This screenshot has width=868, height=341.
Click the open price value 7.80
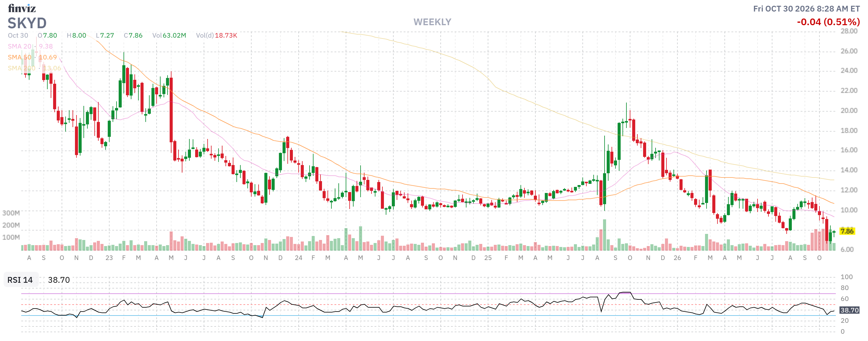click(x=50, y=35)
